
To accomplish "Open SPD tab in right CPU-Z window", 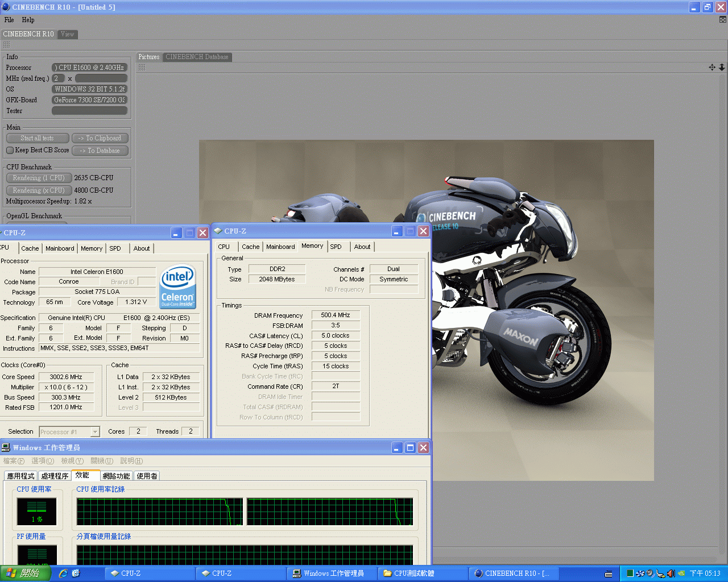I will [x=336, y=247].
